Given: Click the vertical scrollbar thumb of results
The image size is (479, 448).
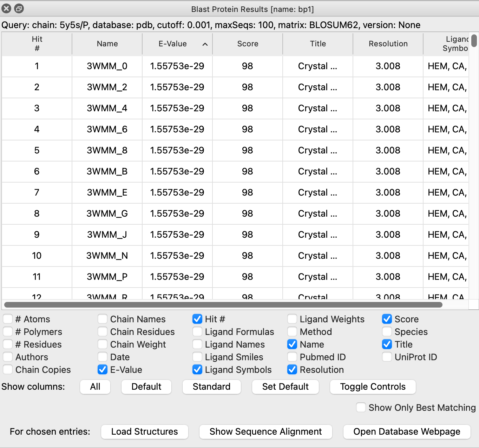Looking at the screenshot, I should [x=474, y=41].
